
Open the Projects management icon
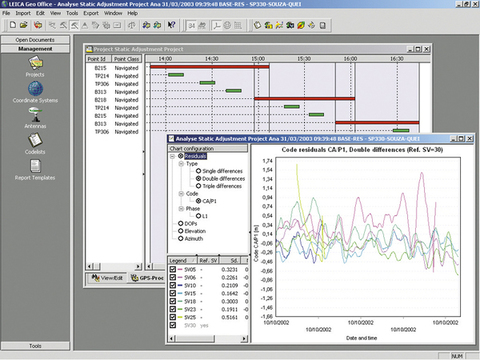tap(35, 63)
